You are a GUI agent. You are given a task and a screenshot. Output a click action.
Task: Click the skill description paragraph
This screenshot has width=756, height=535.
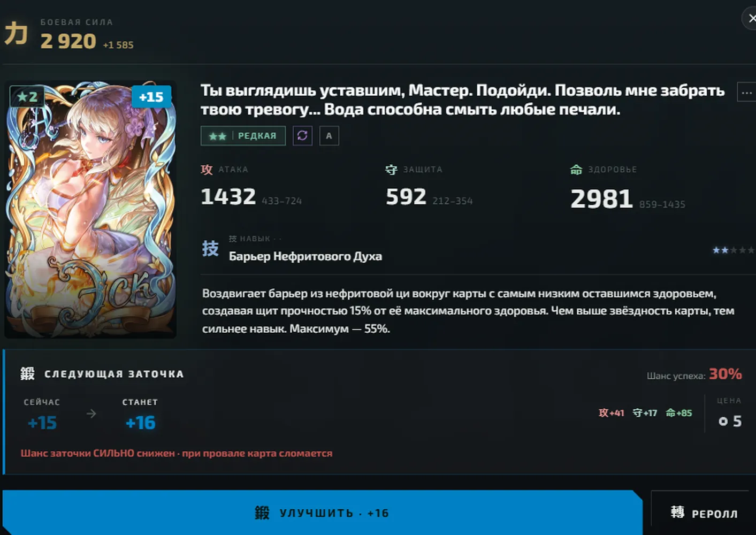[x=468, y=311]
